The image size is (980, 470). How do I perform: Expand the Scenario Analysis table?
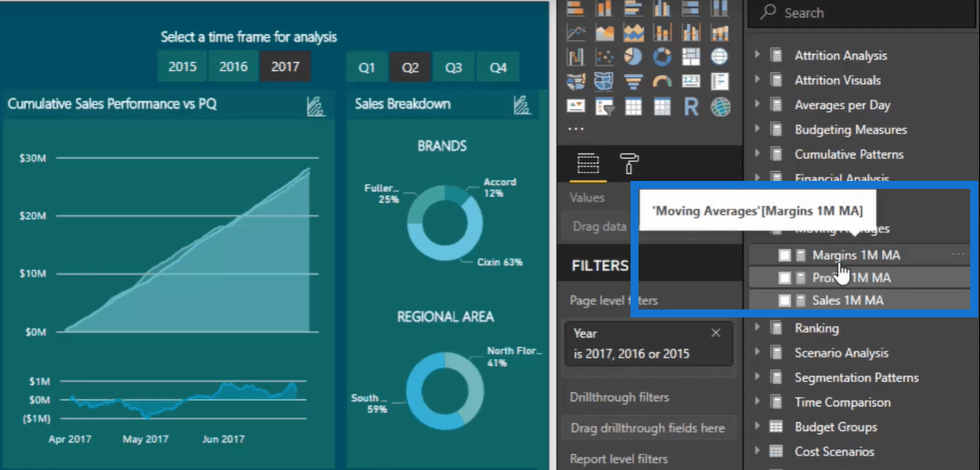[757, 353]
